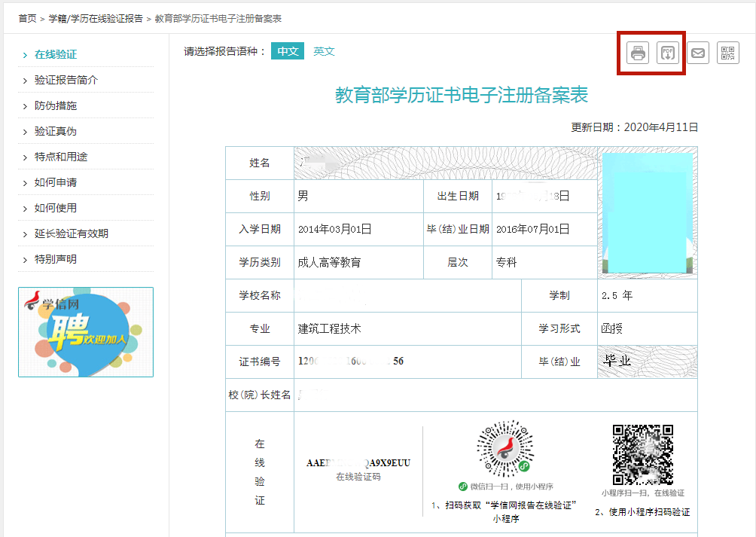Screen dimensions: 756x537
Task: Open 如何使用 sidebar item
Action: 56,208
